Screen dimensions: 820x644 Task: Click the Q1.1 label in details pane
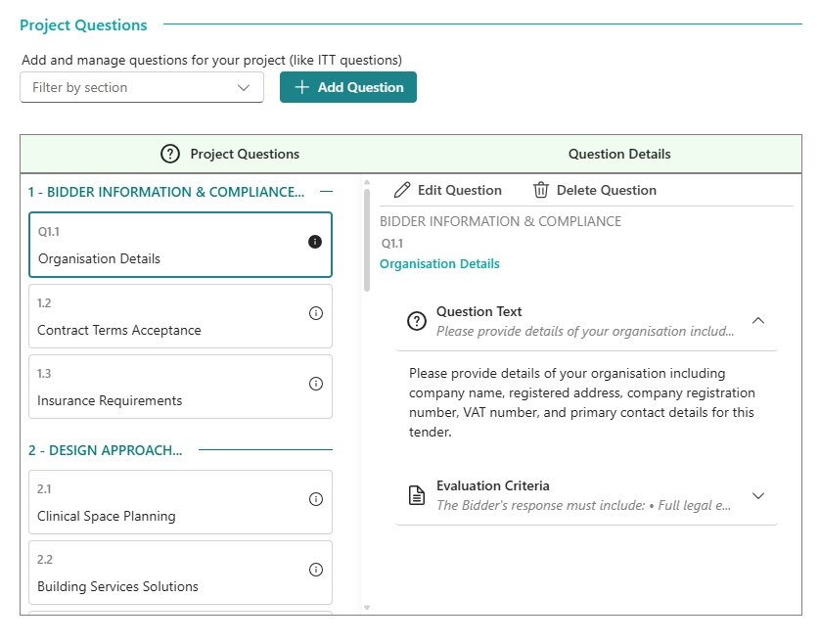[x=392, y=244]
